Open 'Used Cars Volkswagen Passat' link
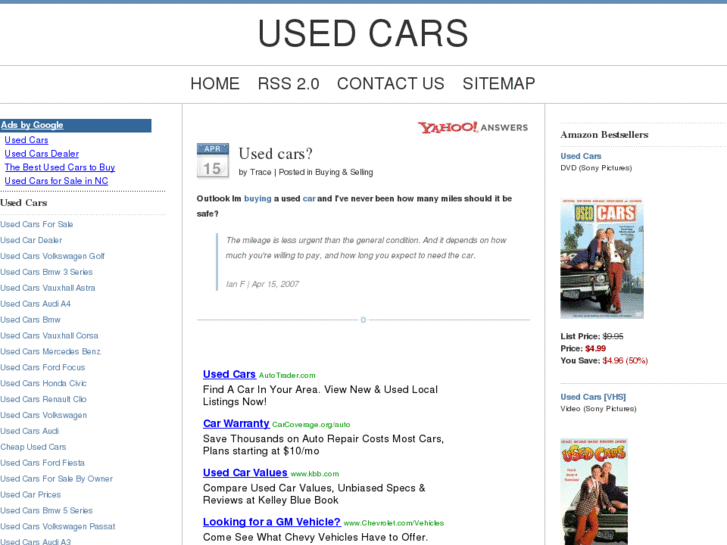Screen dimensions: 727x545 coord(57,526)
